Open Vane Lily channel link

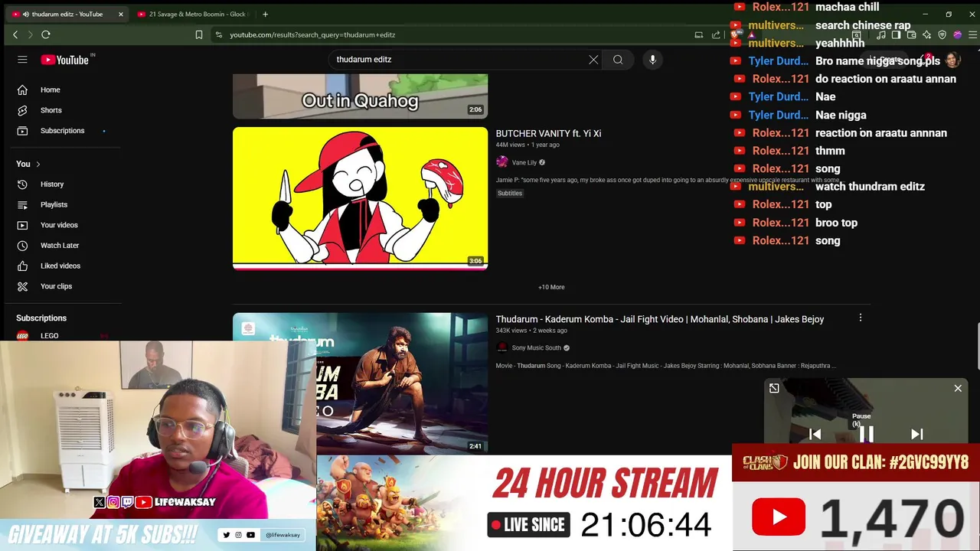[x=524, y=162]
